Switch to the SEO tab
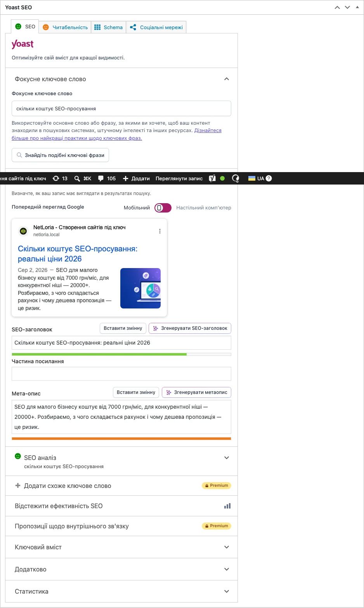The image size is (364, 608). click(25, 27)
